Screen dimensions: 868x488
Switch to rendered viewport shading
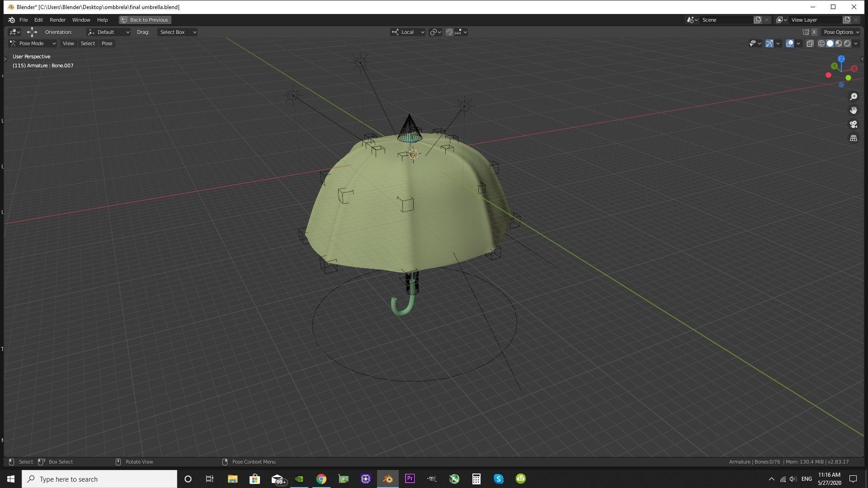[x=847, y=43]
